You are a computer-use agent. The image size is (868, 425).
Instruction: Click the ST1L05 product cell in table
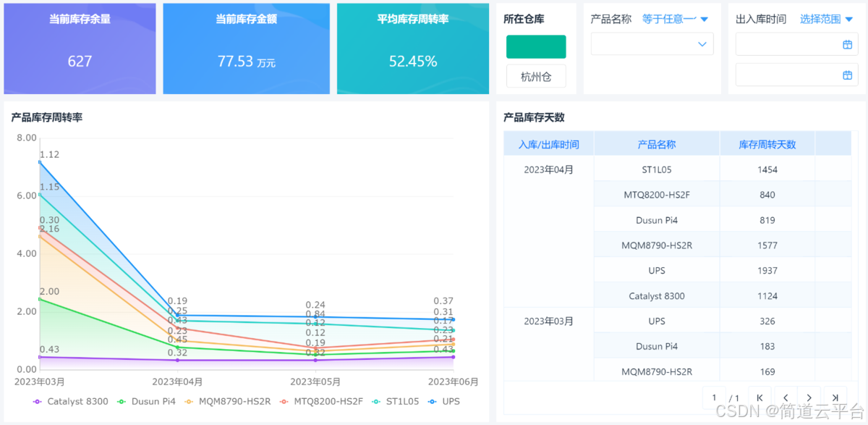657,169
